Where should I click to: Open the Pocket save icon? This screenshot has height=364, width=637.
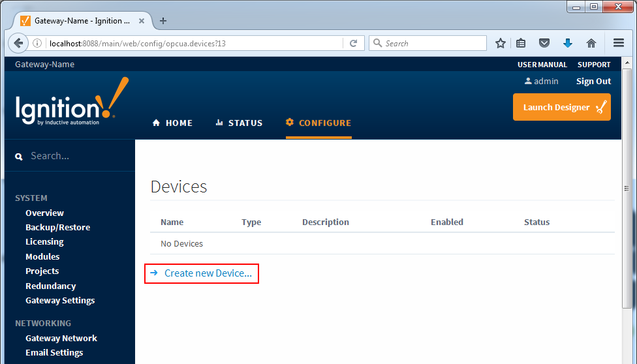[544, 43]
